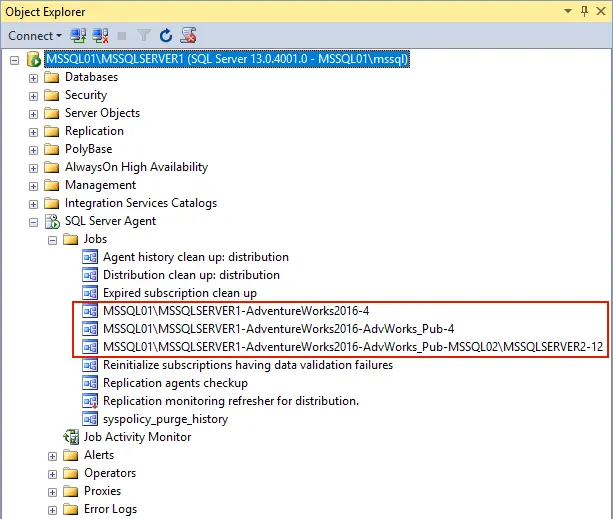Click the Refresh icon

coord(166,36)
